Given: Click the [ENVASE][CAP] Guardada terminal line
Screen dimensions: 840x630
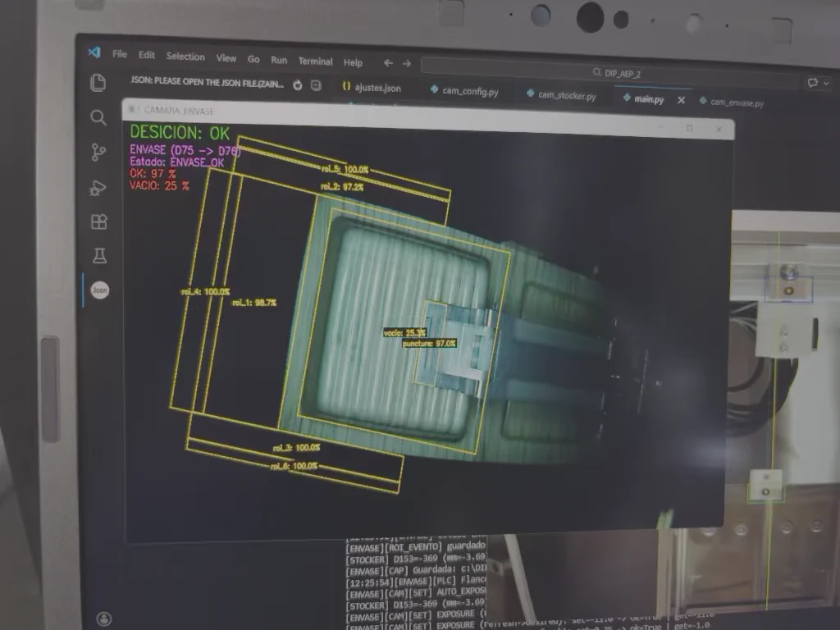Looking at the screenshot, I should tap(416, 571).
